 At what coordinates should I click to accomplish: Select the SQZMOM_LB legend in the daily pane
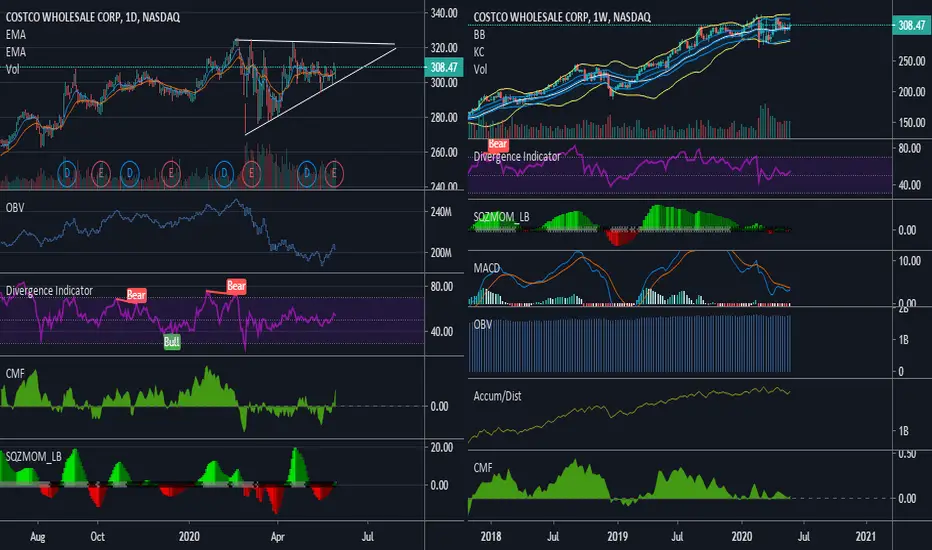(33, 457)
